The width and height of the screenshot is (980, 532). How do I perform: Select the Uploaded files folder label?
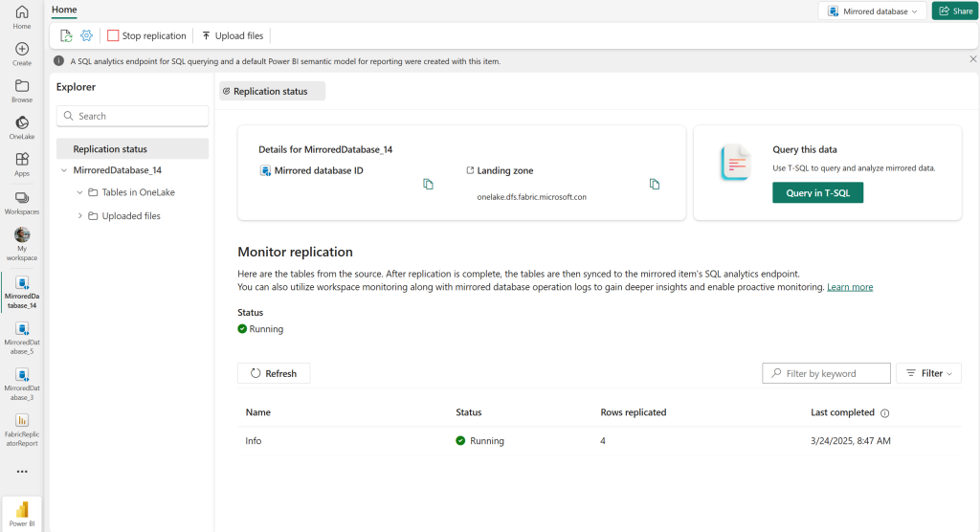pyautogui.click(x=131, y=215)
